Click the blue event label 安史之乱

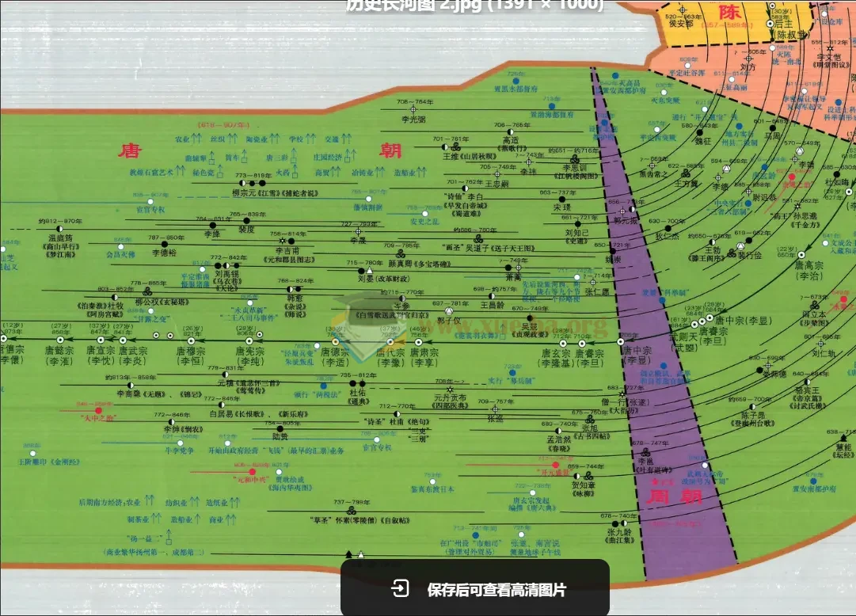click(x=424, y=221)
